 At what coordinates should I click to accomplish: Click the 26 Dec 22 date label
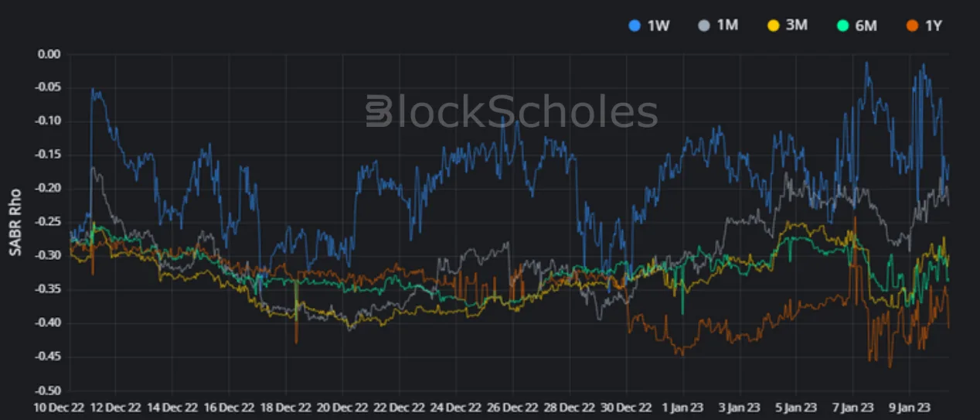[x=512, y=407]
